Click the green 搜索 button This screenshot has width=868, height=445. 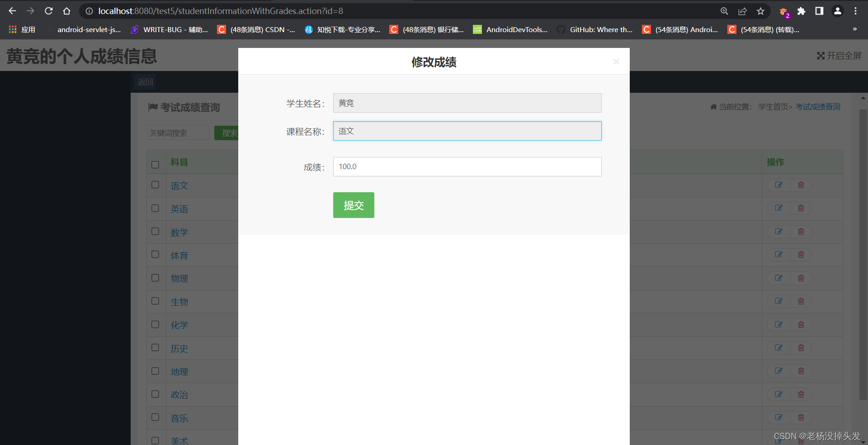coord(229,133)
